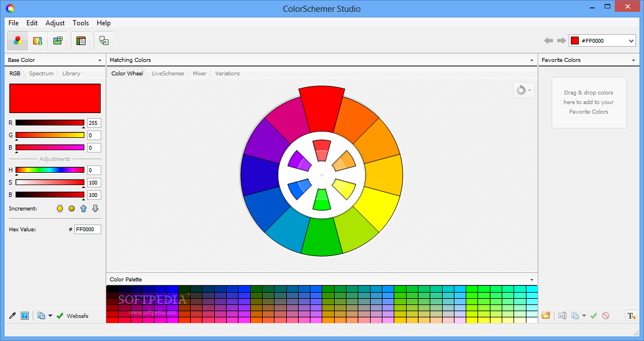Copy favorite color using the pages icon

click(575, 316)
